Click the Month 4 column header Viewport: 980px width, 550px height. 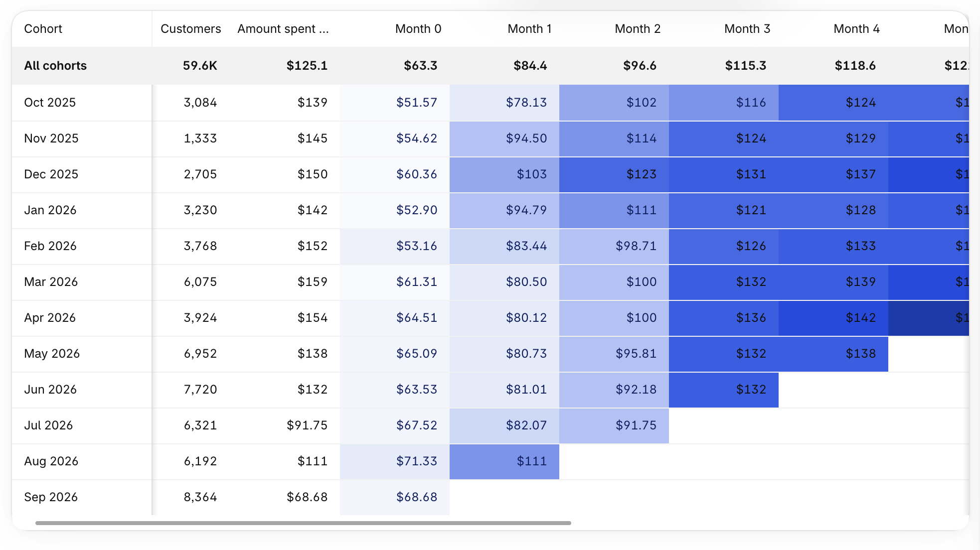coord(856,29)
